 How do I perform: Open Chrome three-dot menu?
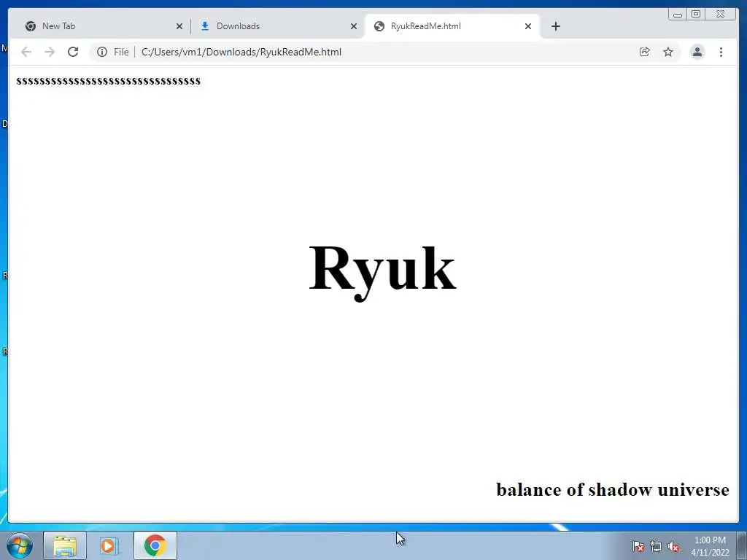click(x=721, y=52)
